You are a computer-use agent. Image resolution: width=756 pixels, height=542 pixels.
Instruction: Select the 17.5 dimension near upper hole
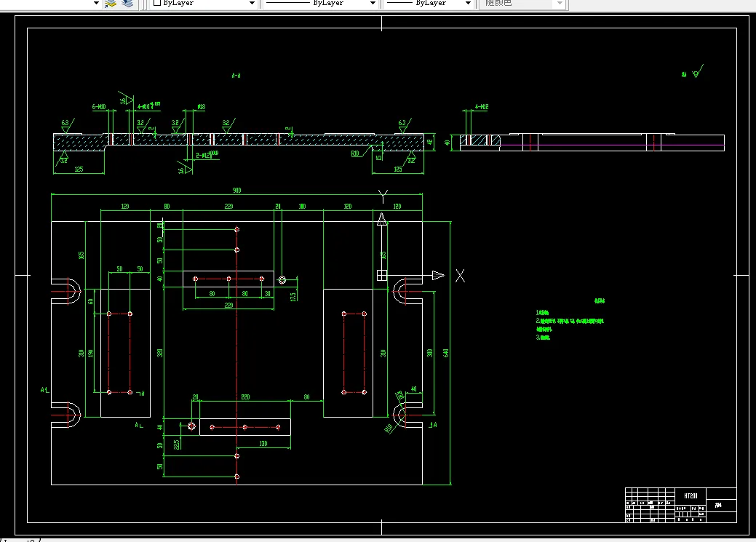click(293, 296)
